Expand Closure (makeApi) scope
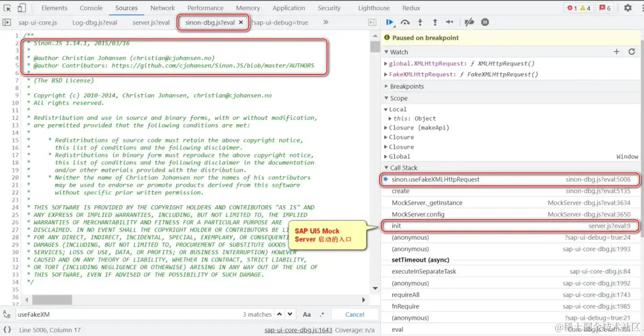 click(x=386, y=128)
